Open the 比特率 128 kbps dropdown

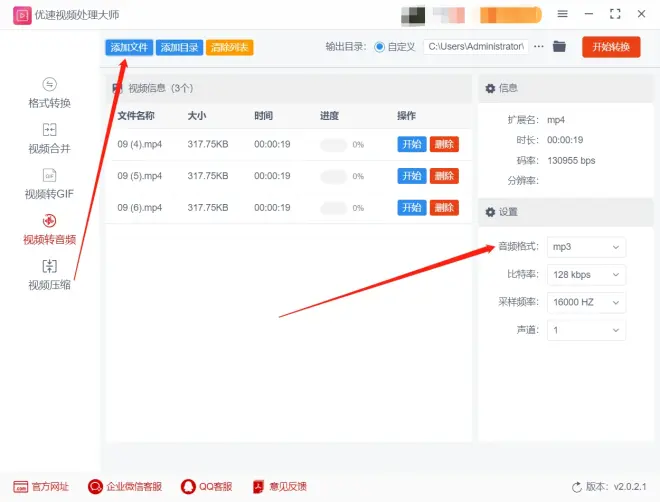pyautogui.click(x=586, y=274)
